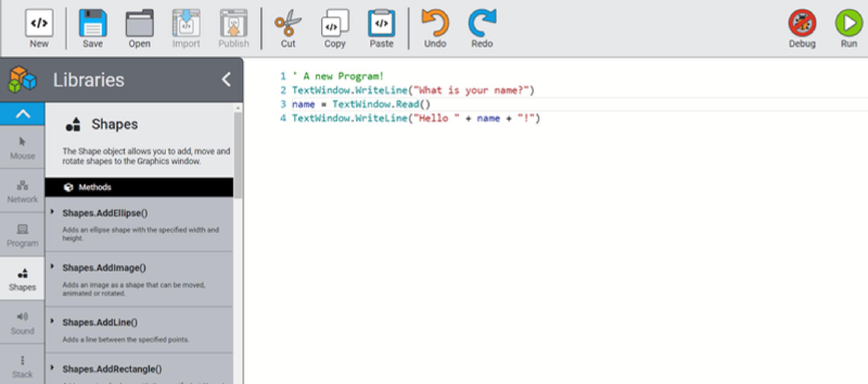Open the Network library

pyautogui.click(x=22, y=191)
